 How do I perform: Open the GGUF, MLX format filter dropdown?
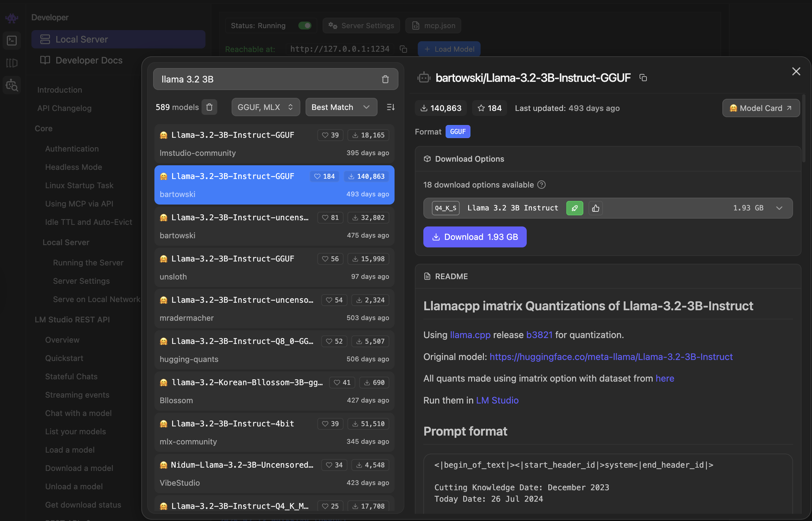click(265, 107)
